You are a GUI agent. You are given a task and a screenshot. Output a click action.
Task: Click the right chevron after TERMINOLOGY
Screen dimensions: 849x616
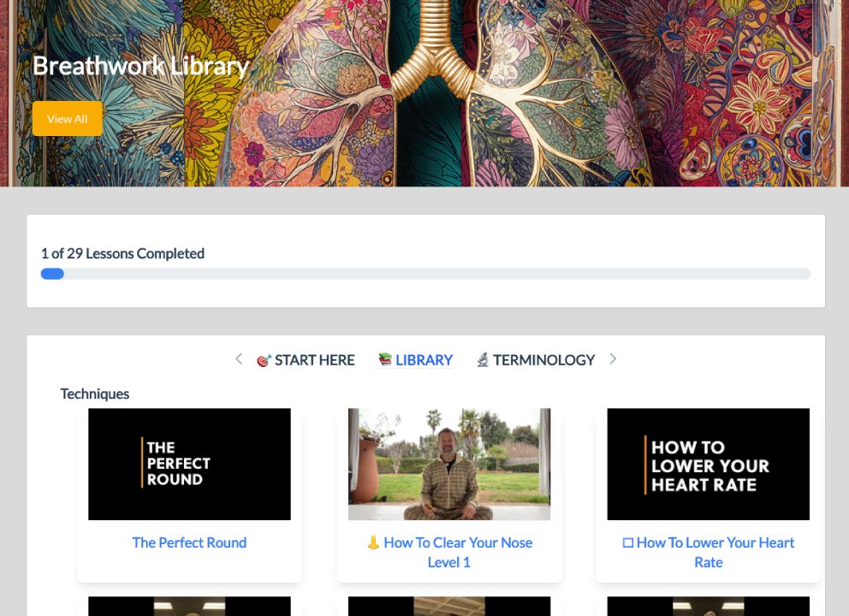coord(613,358)
